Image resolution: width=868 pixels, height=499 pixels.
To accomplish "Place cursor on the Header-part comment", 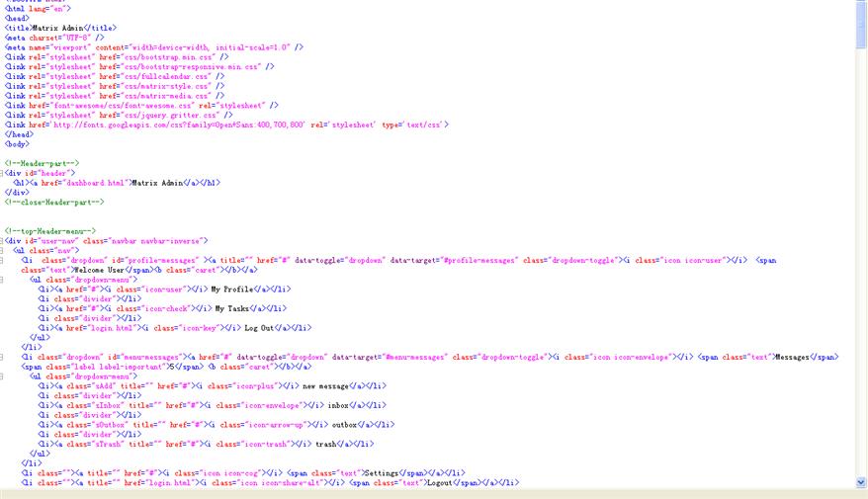I will pos(42,163).
